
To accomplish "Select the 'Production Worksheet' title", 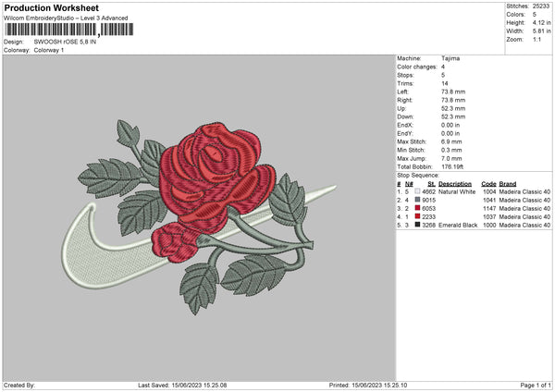I will [51, 7].
